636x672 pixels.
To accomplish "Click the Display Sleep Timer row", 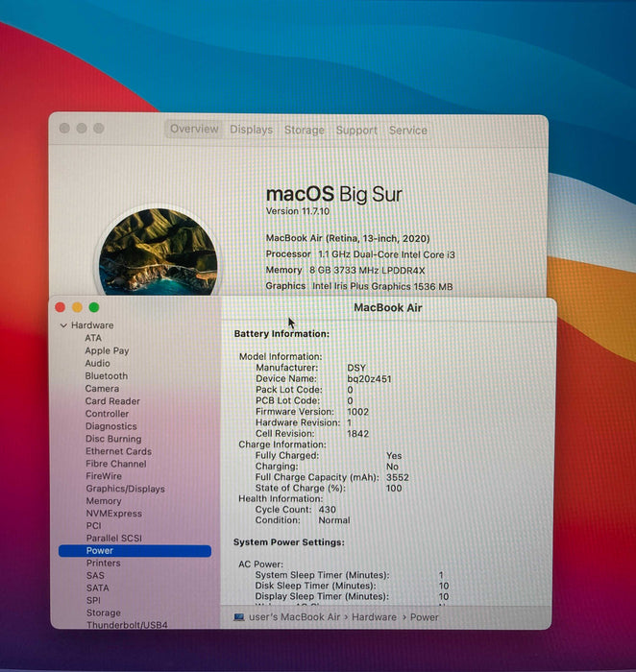I will coord(352,596).
